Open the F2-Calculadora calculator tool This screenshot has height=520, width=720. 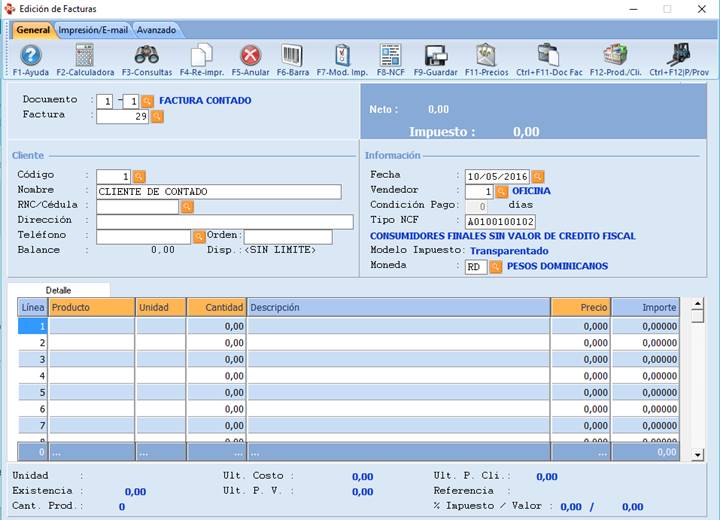click(x=85, y=56)
